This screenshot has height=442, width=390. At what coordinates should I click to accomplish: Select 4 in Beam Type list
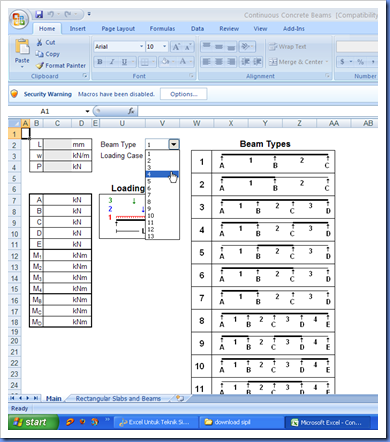(162, 174)
